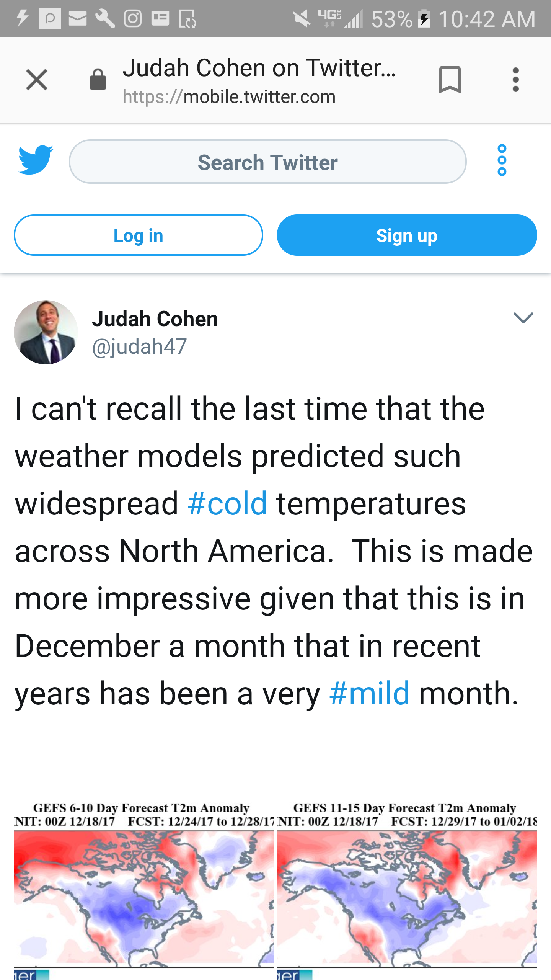Open Twitter blue three-circle menu

(x=502, y=160)
